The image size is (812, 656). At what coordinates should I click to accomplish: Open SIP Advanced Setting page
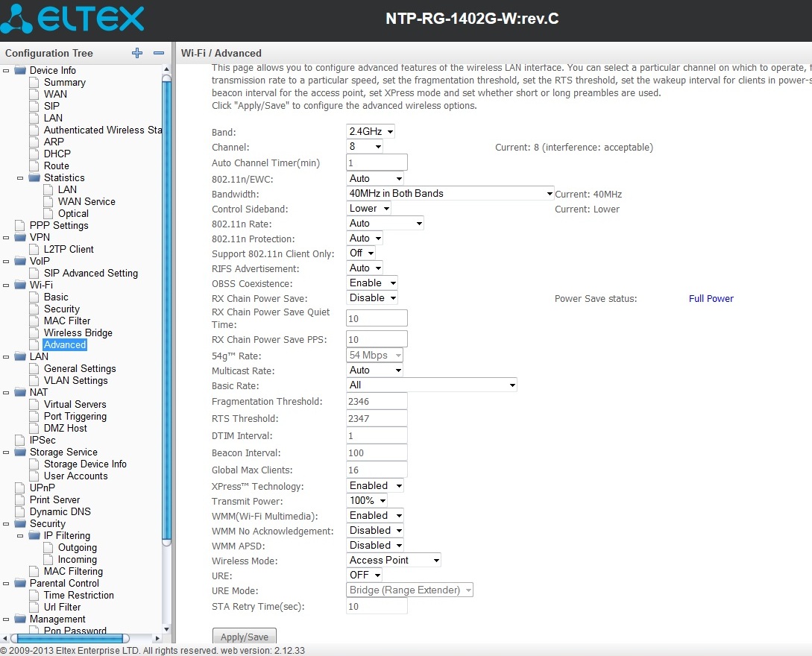(91, 273)
